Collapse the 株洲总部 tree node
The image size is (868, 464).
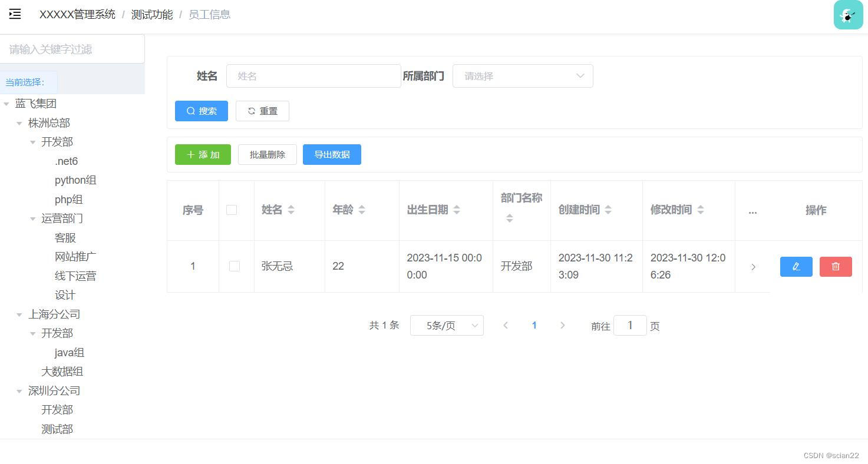[19, 123]
